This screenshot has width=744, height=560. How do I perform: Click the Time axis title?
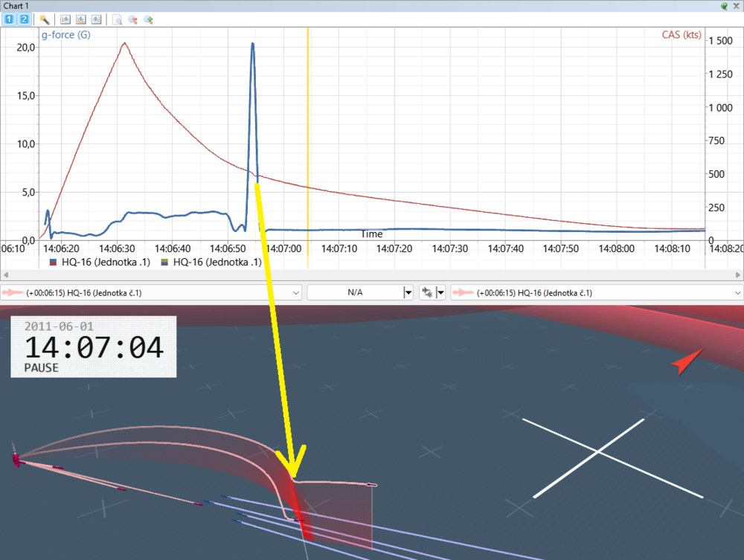[x=371, y=234]
